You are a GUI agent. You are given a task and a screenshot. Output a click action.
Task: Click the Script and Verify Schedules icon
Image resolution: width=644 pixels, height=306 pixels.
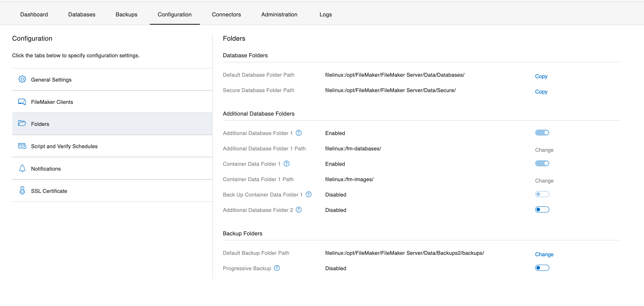[x=22, y=146]
